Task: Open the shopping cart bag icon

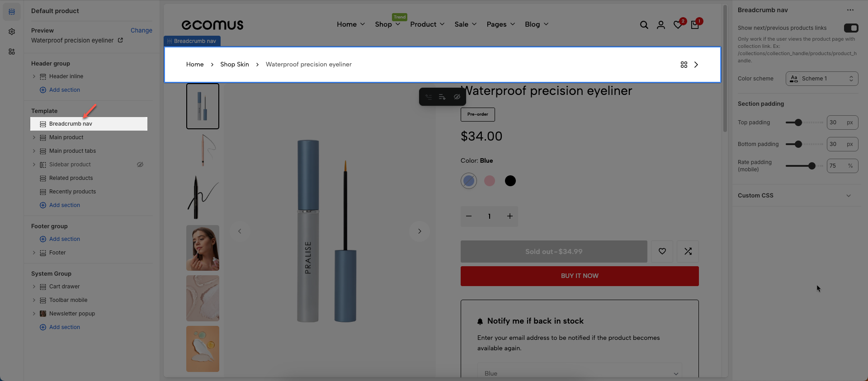Action: [695, 25]
